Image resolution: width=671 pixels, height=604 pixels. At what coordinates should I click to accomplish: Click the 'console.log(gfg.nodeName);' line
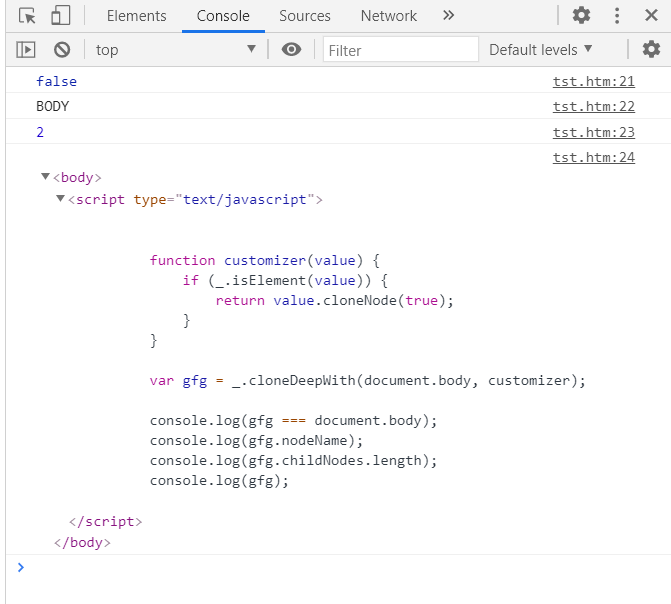(256, 440)
